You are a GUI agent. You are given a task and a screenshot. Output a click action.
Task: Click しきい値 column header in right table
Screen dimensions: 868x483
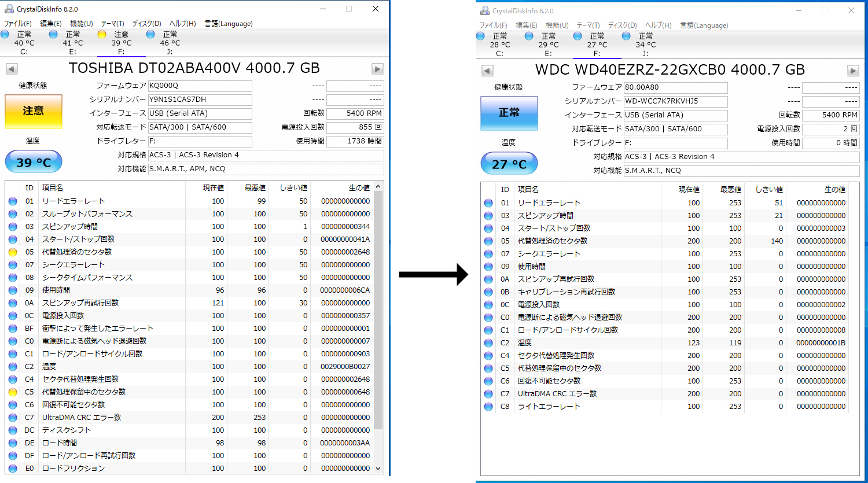coord(766,190)
